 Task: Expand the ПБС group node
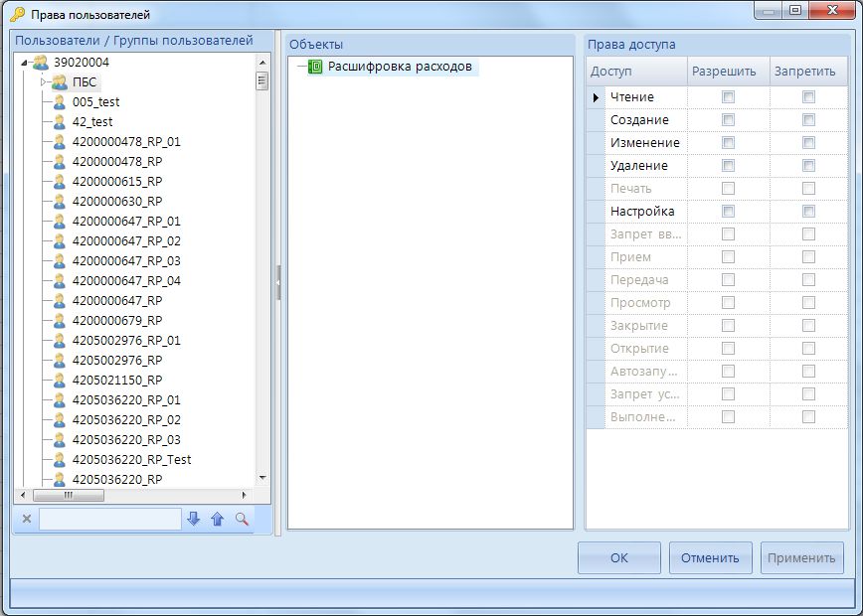tap(43, 82)
